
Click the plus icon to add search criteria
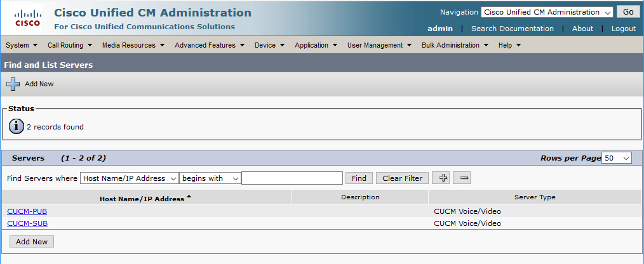[x=443, y=178]
